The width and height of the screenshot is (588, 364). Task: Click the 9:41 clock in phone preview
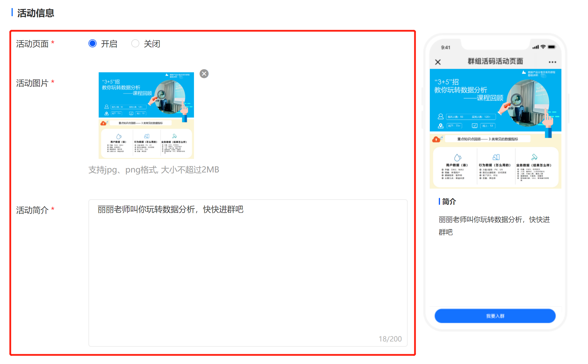click(x=445, y=47)
